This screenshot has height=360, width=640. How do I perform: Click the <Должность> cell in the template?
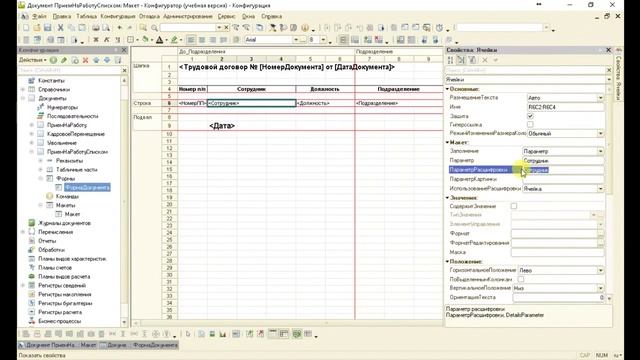(325, 103)
